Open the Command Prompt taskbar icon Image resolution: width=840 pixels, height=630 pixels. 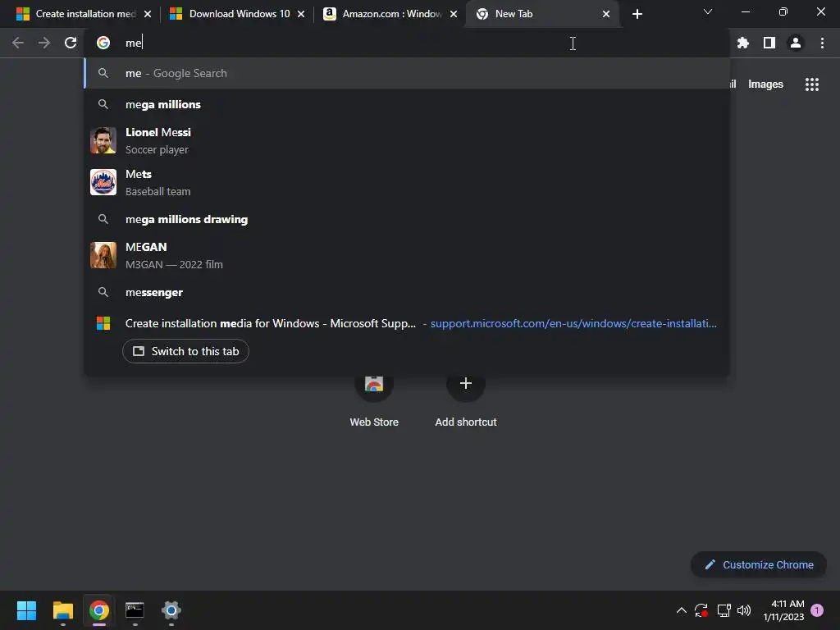tap(135, 610)
